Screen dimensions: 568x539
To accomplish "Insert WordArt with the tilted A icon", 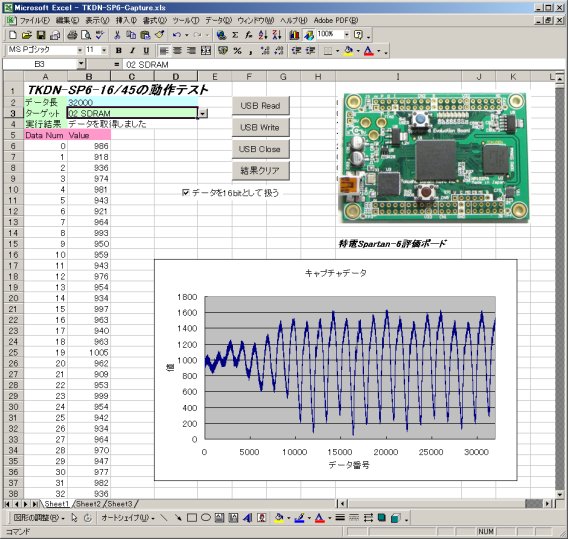I will click(248, 518).
